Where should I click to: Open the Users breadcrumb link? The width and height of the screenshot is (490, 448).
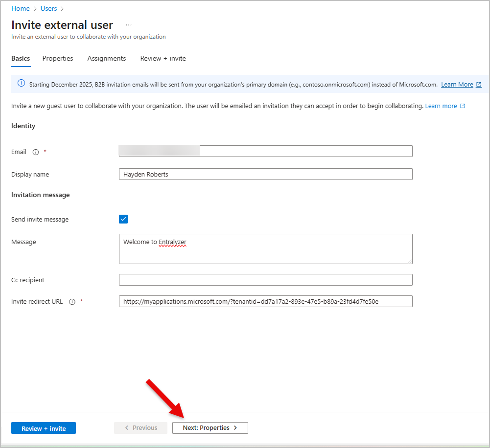click(x=48, y=8)
